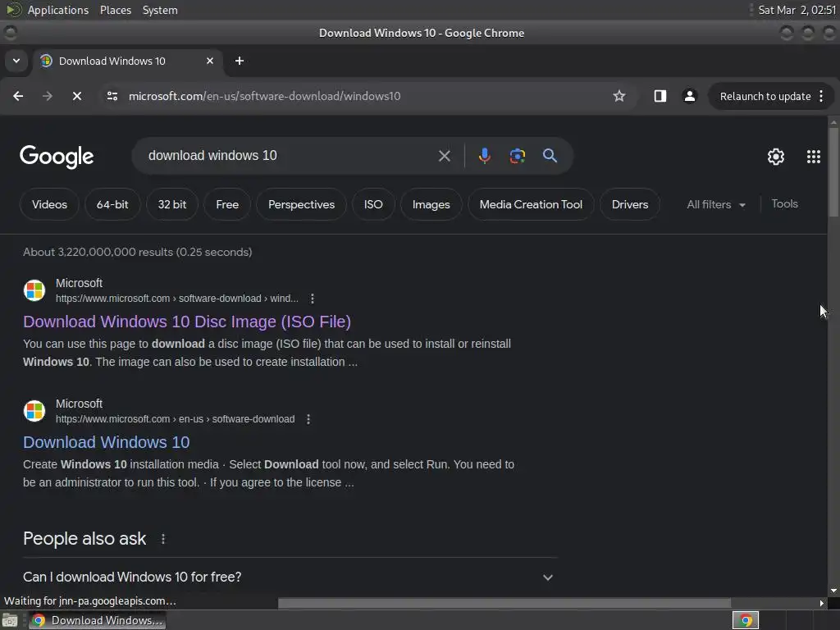Submit search with magnifier icon
Image resolution: width=840 pixels, height=630 pixels.
tap(550, 156)
